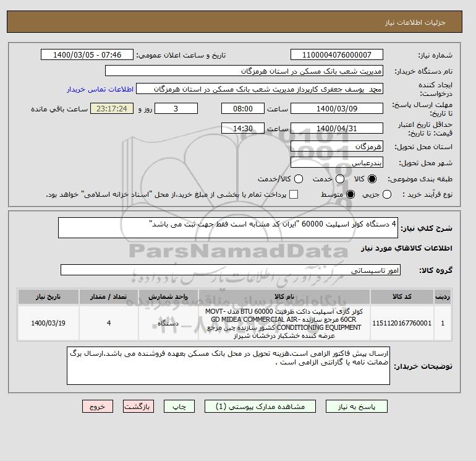Click the ساعت باقی مانده label
The width and height of the screenshot is (476, 461).
pyautogui.click(x=59, y=109)
